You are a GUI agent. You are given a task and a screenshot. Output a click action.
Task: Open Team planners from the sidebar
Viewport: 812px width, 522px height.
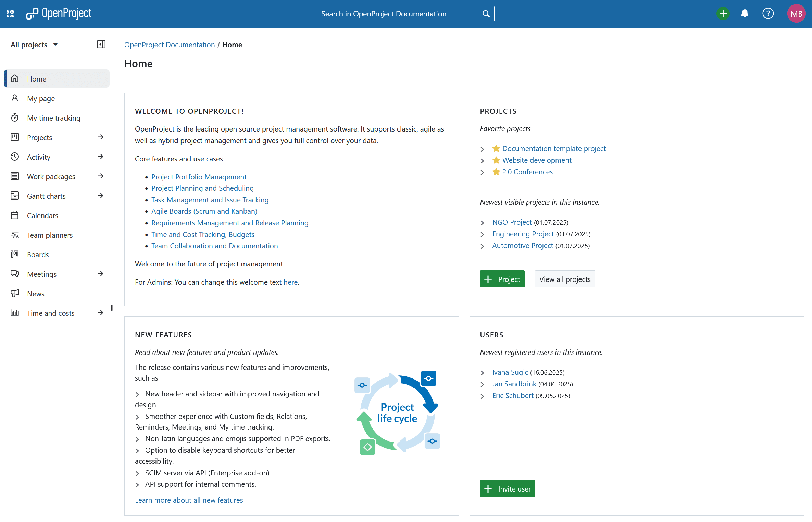coord(50,235)
